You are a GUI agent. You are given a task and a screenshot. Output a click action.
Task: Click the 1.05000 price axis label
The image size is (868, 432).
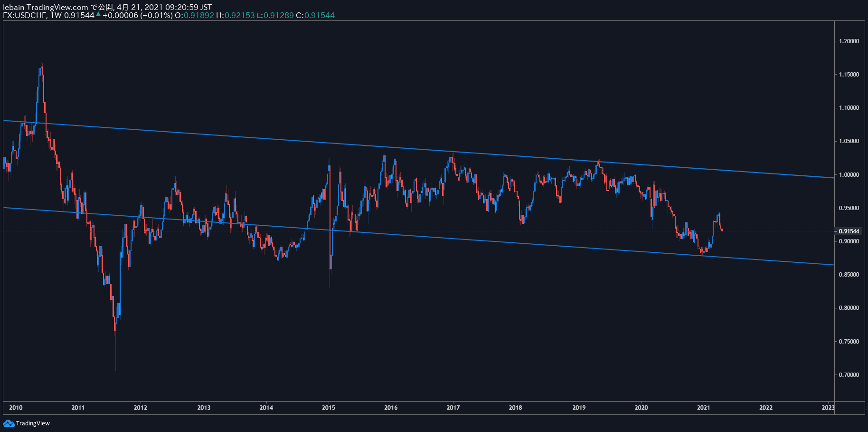click(849, 141)
